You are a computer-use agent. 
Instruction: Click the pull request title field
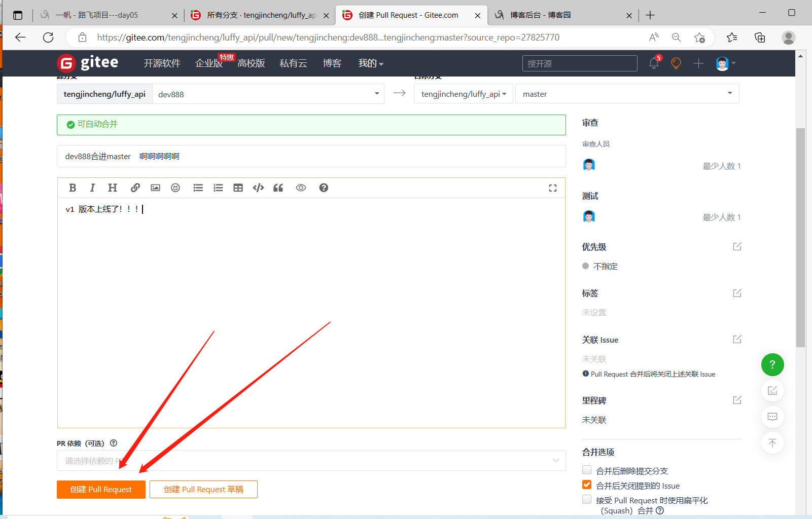[x=311, y=156]
